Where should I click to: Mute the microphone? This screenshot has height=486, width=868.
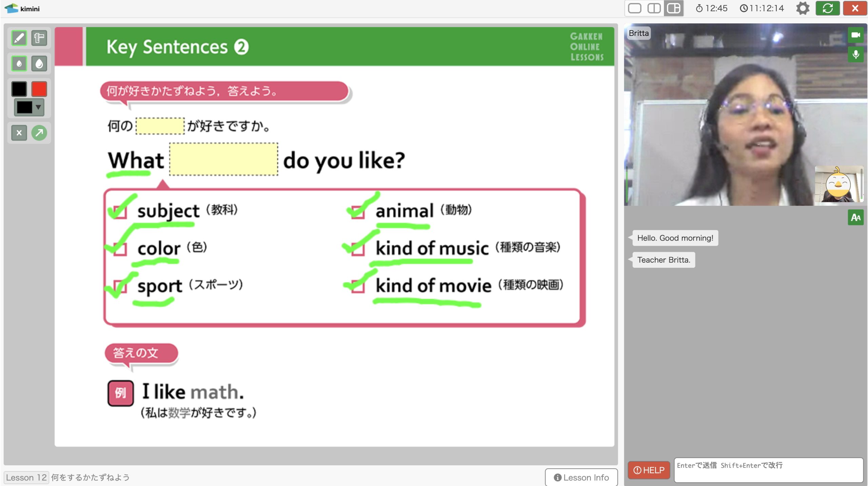(855, 54)
